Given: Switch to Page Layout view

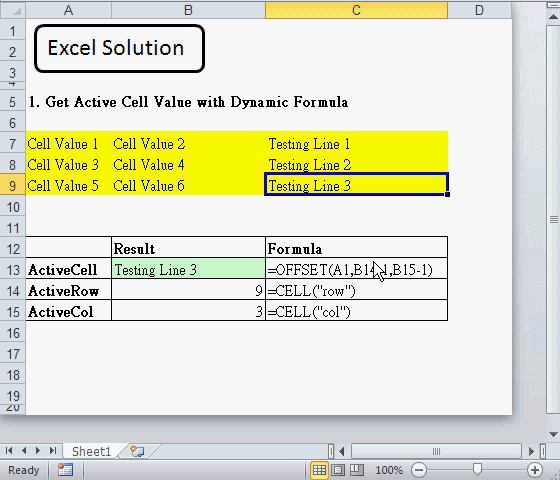Looking at the screenshot, I should coord(338,470).
